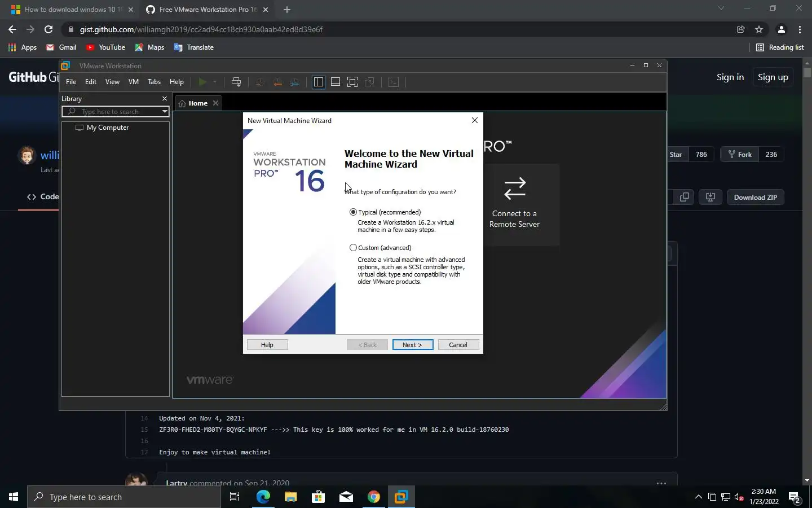Image resolution: width=812 pixels, height=508 pixels.
Task: Click the save gist to desktop icon
Action: pyautogui.click(x=710, y=198)
